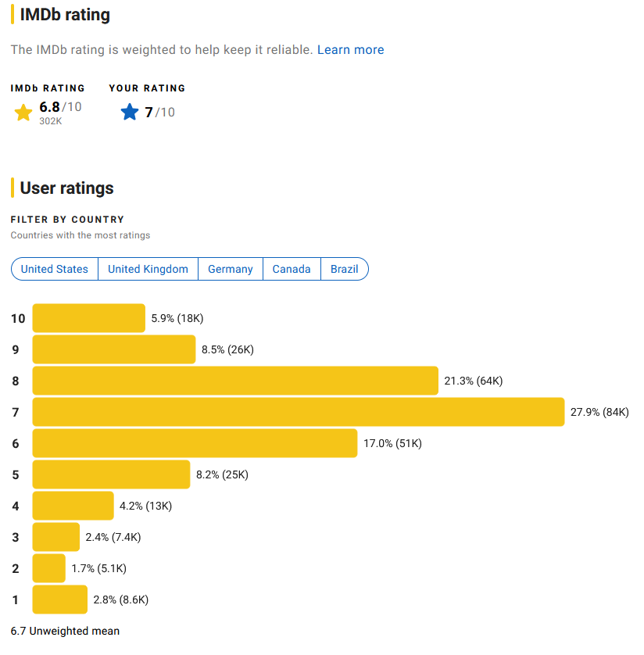
Task: Filter ratings by United States
Action: click(55, 269)
